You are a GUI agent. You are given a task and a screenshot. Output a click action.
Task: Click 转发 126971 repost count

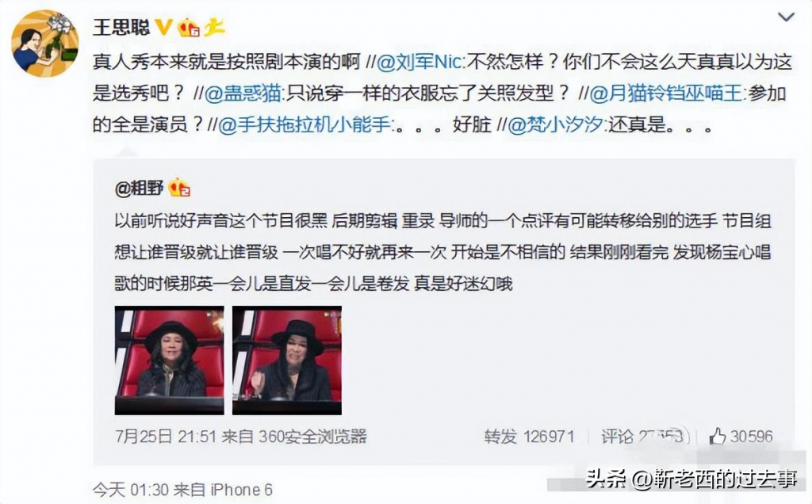click(x=529, y=436)
